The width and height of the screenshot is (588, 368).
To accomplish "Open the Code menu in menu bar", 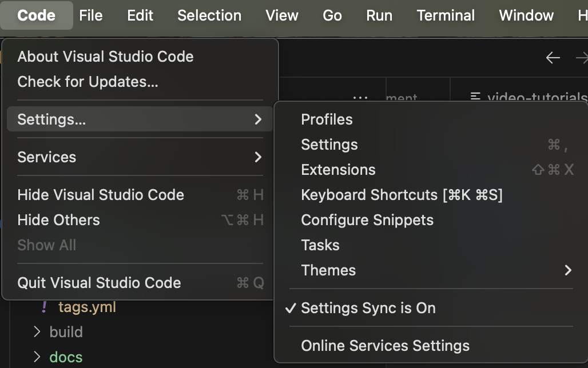I will pos(37,15).
